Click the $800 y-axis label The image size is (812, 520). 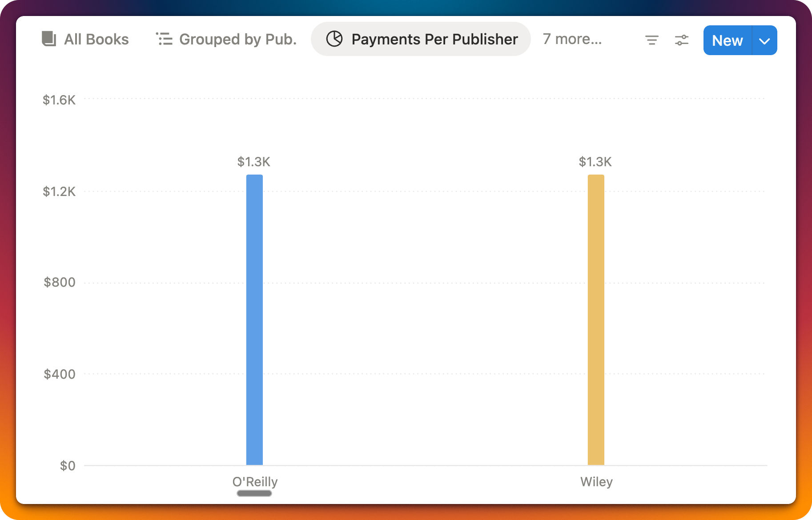[59, 282]
